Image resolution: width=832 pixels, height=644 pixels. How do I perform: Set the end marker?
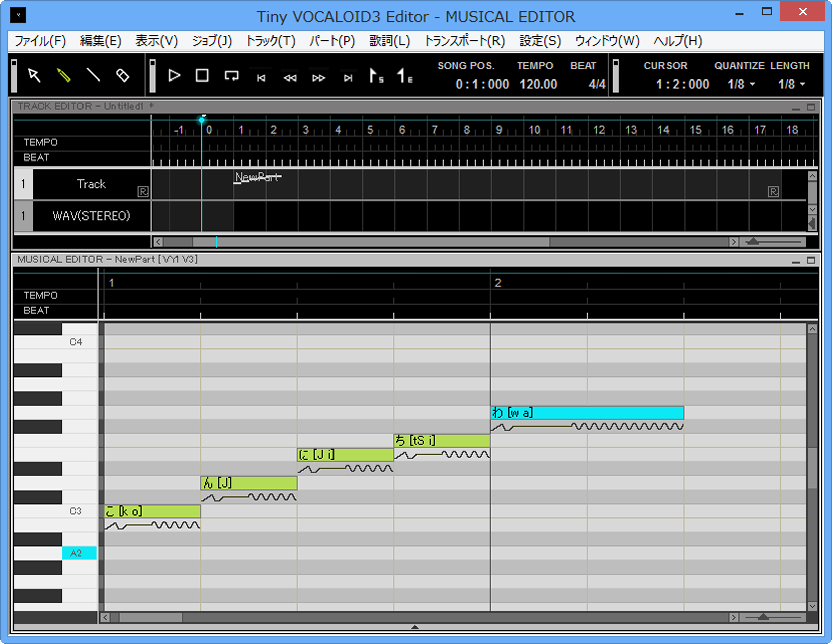coord(405,75)
